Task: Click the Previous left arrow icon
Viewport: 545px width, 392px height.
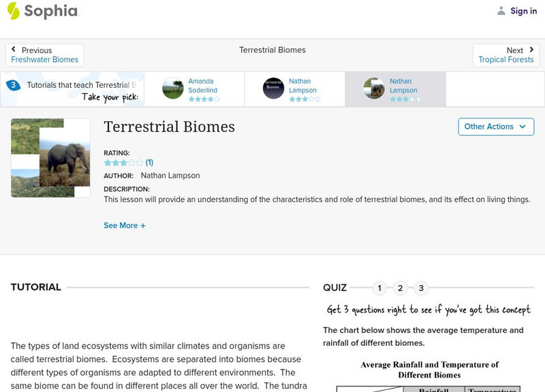Action: point(14,50)
